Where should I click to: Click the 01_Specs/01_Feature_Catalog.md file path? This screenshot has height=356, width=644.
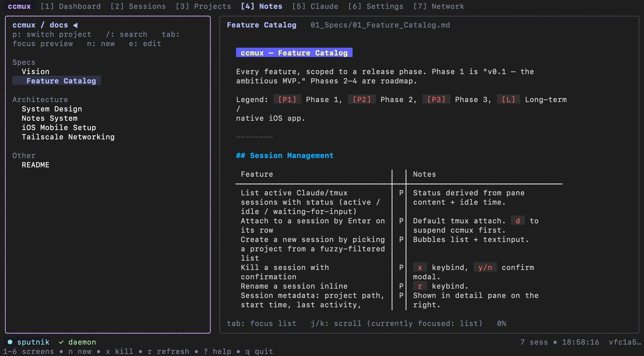tap(380, 25)
